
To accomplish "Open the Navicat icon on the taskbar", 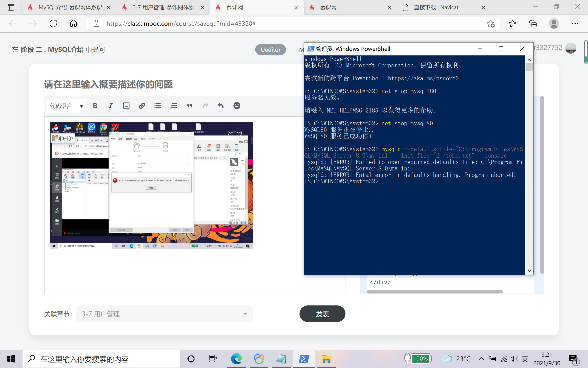I will click(259, 359).
